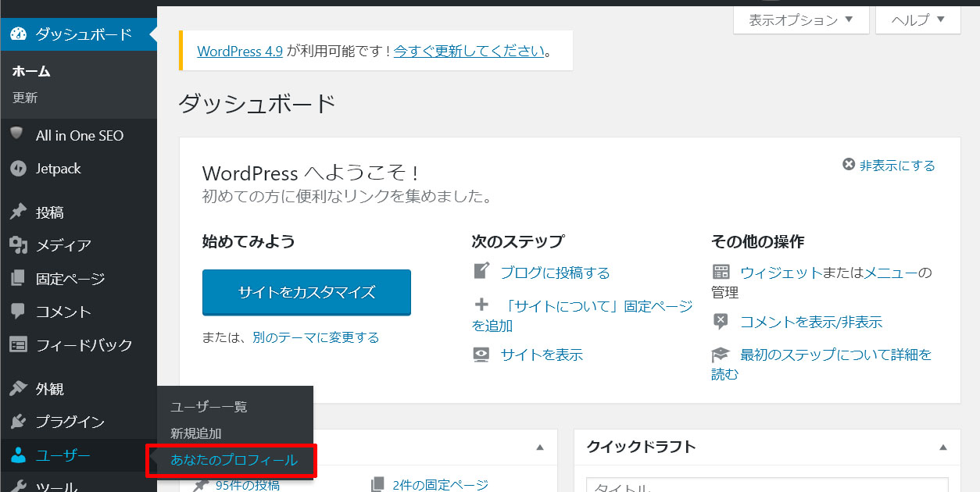Click the 2件の固定ページ link

click(440, 485)
